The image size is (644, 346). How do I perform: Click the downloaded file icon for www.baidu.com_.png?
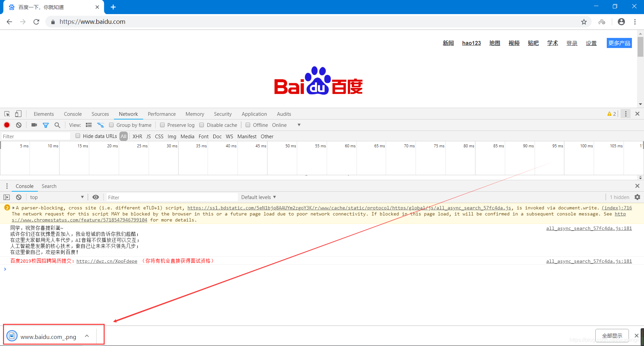(x=12, y=336)
